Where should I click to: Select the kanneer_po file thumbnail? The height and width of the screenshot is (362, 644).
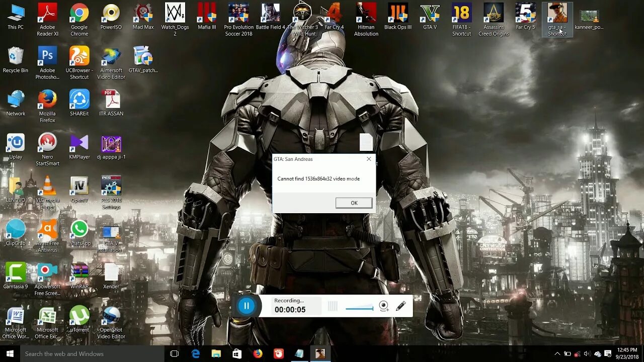pyautogui.click(x=589, y=20)
